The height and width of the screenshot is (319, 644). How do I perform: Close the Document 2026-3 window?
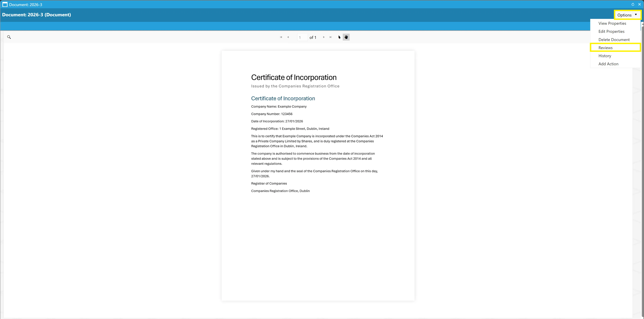click(639, 4)
